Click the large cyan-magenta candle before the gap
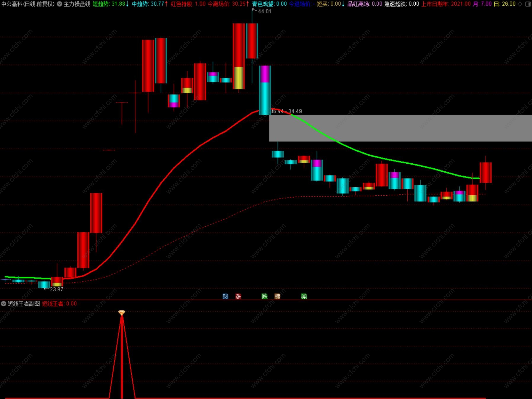Screen dimensions: 532x399 (265, 90)
